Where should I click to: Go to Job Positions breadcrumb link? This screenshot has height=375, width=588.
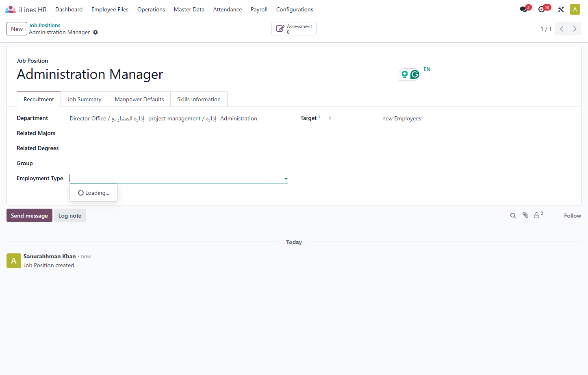click(x=44, y=25)
